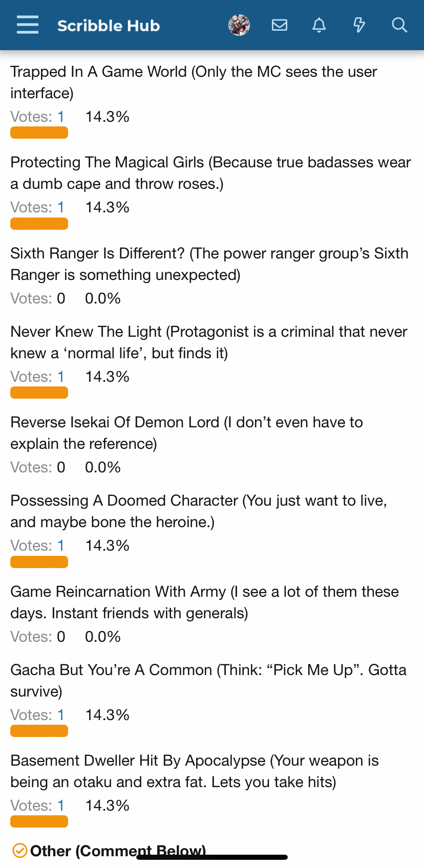
Task: Open the notifications bell icon
Action: tap(319, 25)
